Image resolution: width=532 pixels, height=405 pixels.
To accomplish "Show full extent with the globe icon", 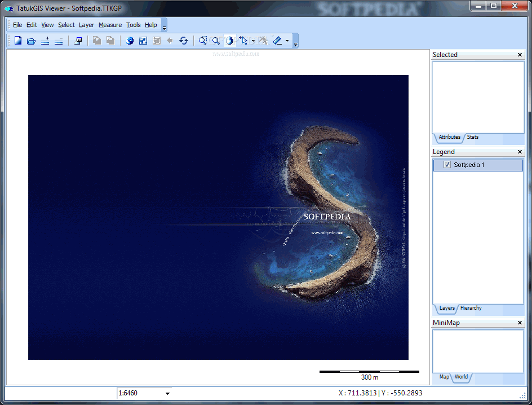I will (x=130, y=41).
